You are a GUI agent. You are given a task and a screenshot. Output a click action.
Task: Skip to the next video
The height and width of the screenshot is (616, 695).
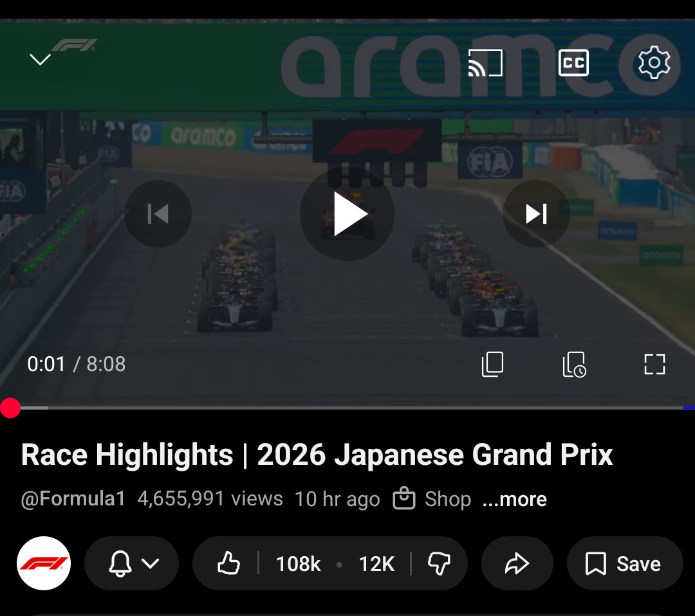tap(536, 214)
